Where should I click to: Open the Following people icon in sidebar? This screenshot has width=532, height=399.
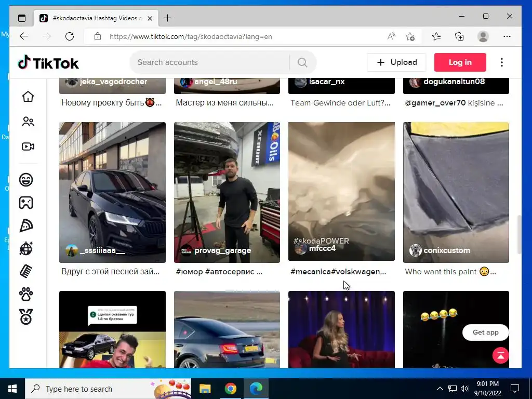click(x=28, y=122)
